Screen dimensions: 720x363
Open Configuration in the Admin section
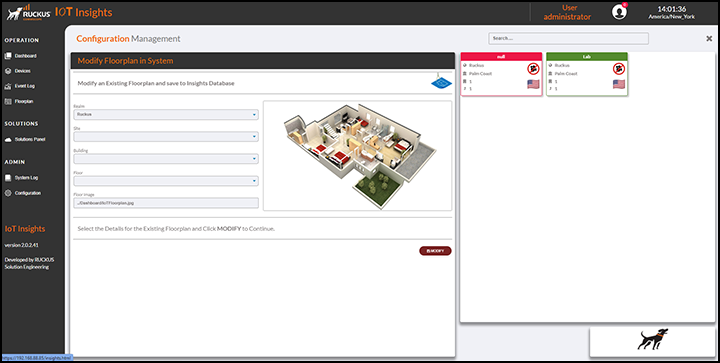click(28, 193)
